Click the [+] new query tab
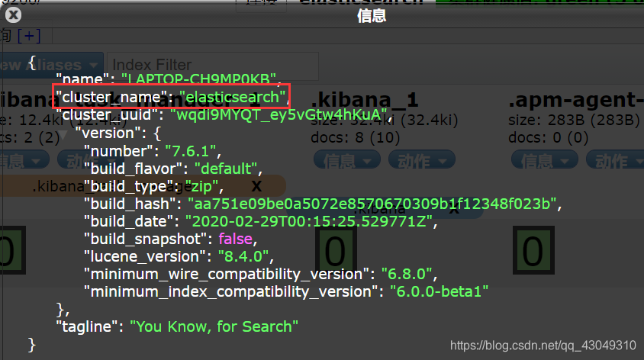 coord(29,36)
